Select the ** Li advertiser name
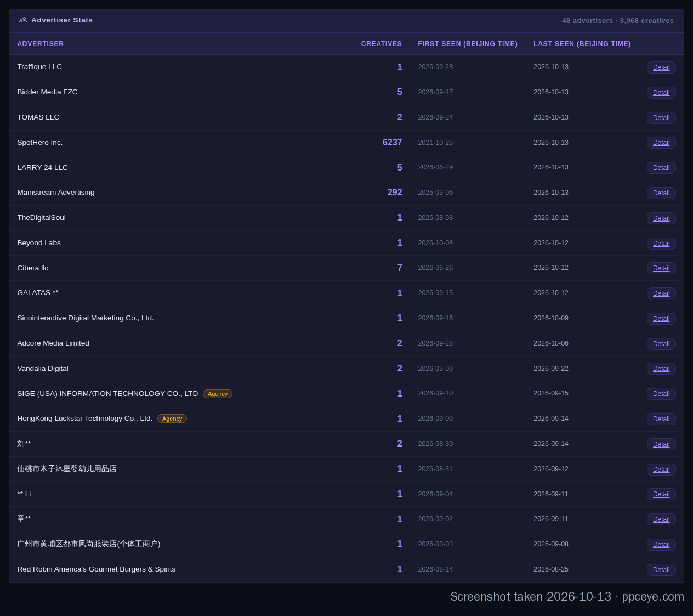 click(24, 494)
